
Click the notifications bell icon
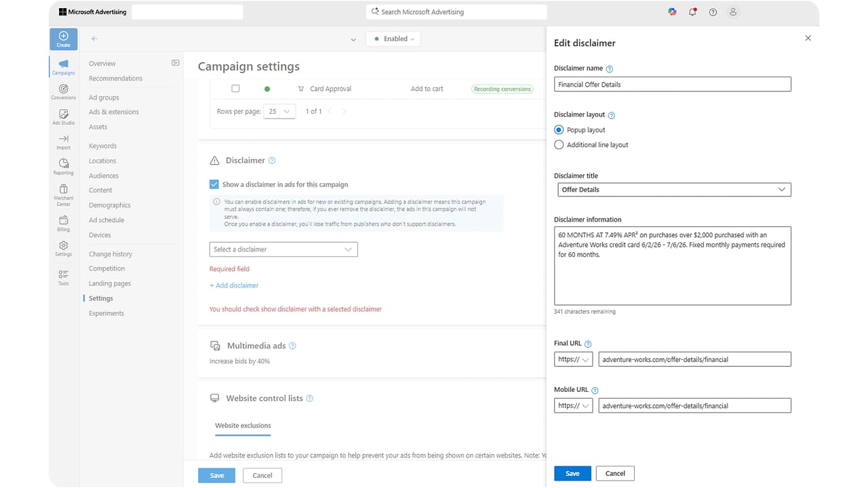pyautogui.click(x=692, y=12)
